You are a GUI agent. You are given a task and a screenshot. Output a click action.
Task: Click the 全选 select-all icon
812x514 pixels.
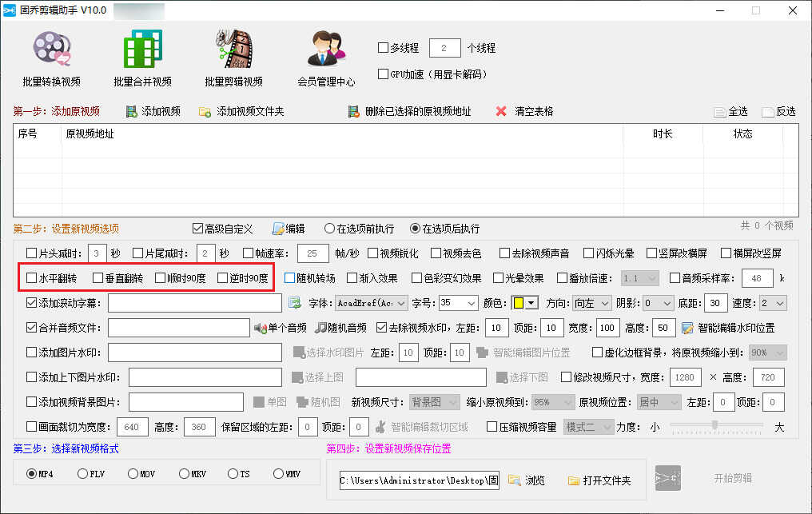(x=720, y=112)
